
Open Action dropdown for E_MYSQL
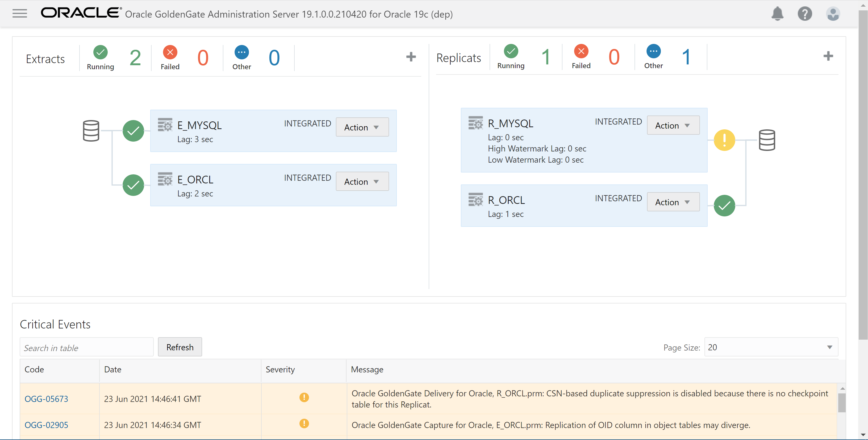362,127
